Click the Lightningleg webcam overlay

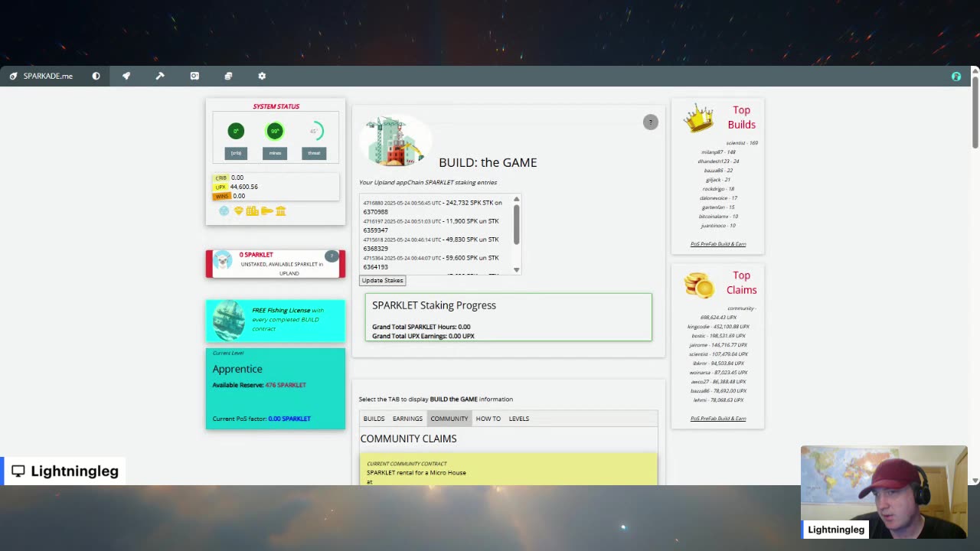click(x=884, y=493)
